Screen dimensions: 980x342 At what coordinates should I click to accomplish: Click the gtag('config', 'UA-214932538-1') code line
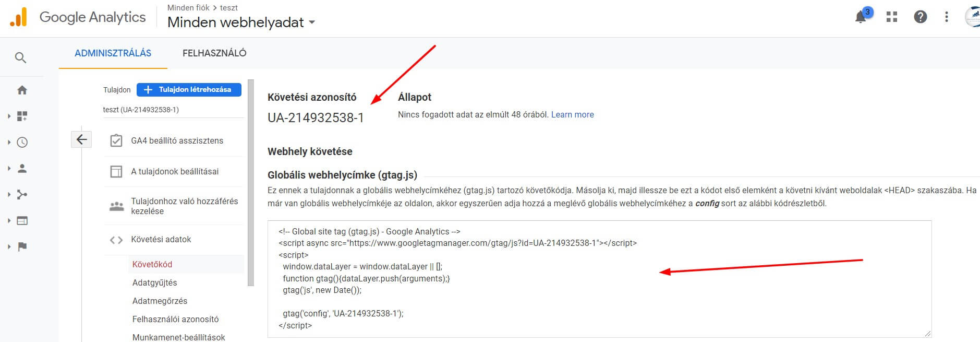tap(343, 314)
